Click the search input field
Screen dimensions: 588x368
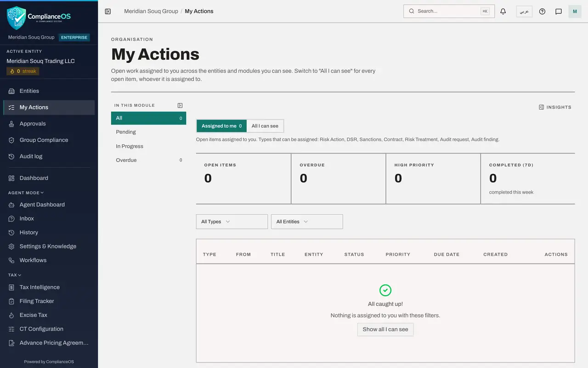449,11
